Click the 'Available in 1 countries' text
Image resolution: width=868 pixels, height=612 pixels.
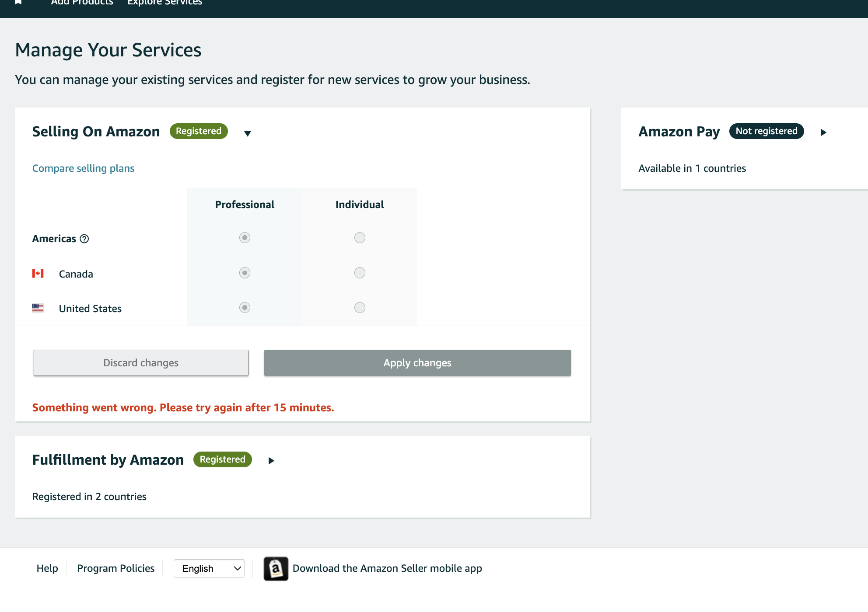(692, 168)
